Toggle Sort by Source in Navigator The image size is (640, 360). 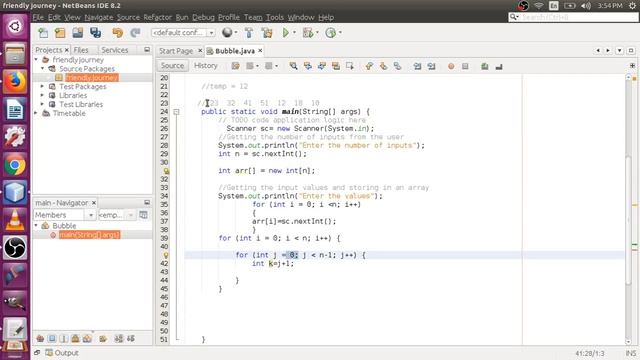tap(131, 338)
